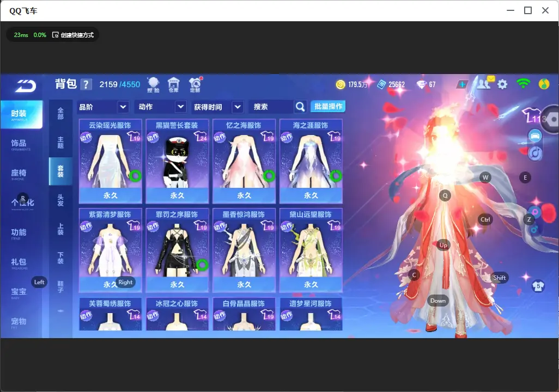Viewport: 559px width, 392px height.
Task: Click green ring marker on 海之涯服饰
Action: [x=336, y=175]
